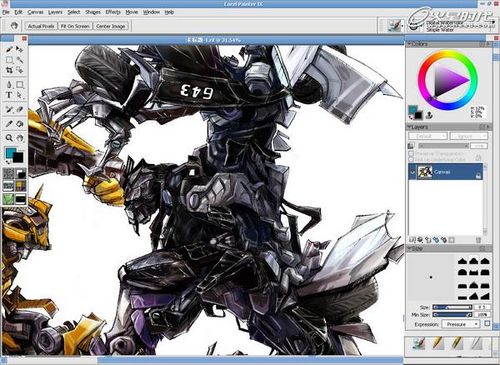Click the Min Size slider
Image resolution: width=500 pixels, height=365 pixels.
tap(452, 314)
